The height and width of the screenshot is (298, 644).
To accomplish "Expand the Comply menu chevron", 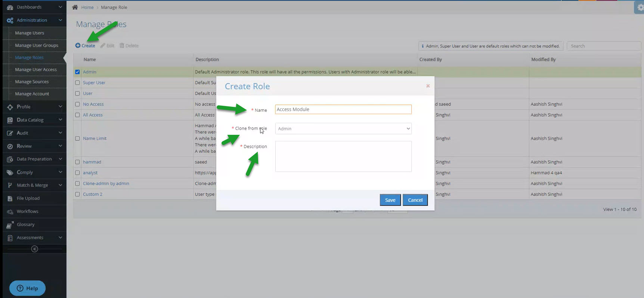I will pos(60,172).
